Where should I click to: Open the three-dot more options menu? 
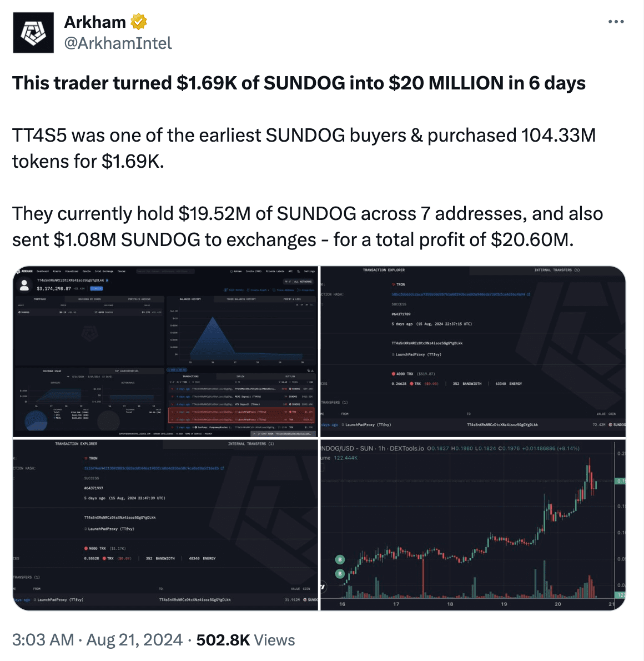pos(616,22)
